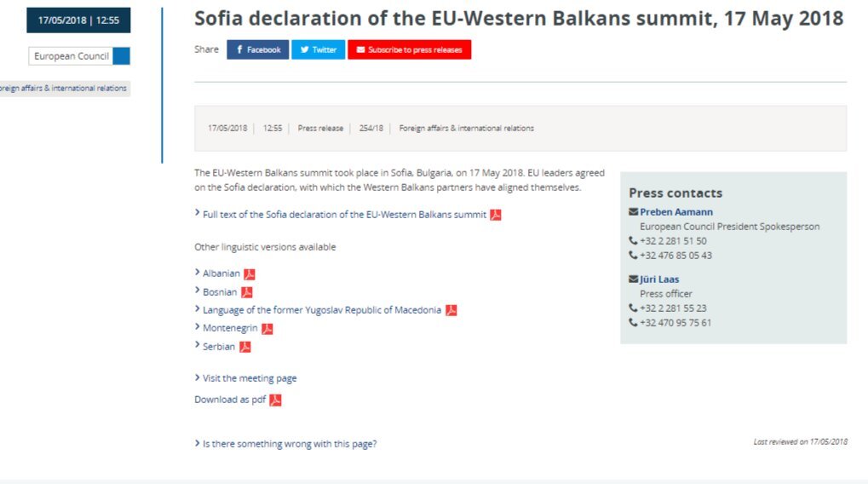The width and height of the screenshot is (868, 484).
Task: Click PDF icon next to Download as pdf
Action: pos(275,400)
